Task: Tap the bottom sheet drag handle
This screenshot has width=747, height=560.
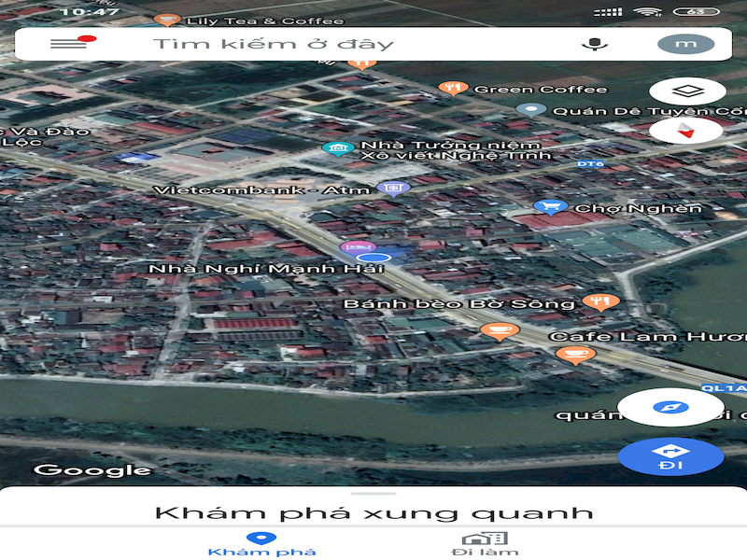Action: pyautogui.click(x=373, y=493)
